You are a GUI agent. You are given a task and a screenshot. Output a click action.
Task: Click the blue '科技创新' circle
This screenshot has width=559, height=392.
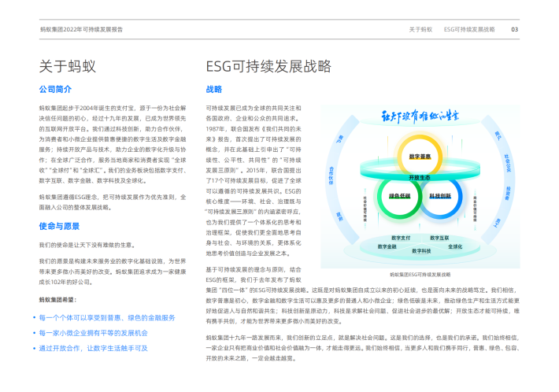coord(440,196)
